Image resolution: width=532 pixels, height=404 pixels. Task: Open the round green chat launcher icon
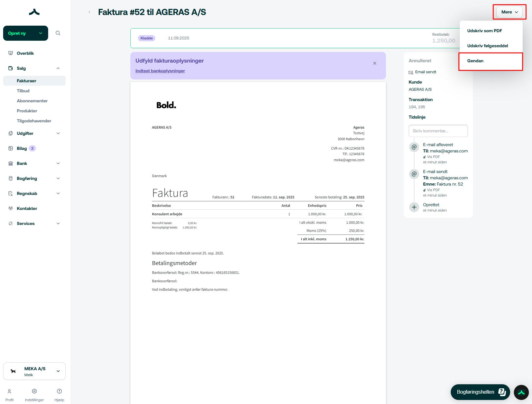(x=521, y=392)
